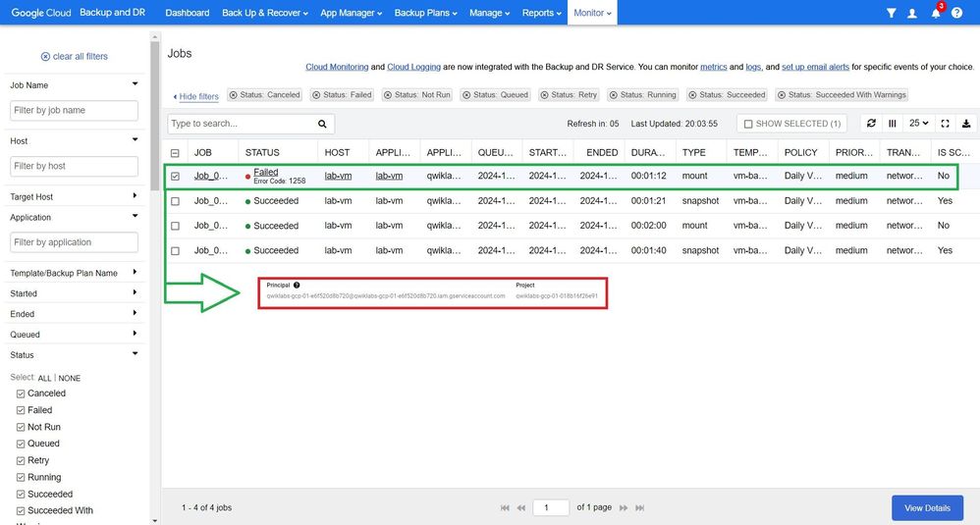This screenshot has width=980, height=525.
Task: Remove the Status: Not Run filter chip
Action: point(388,95)
